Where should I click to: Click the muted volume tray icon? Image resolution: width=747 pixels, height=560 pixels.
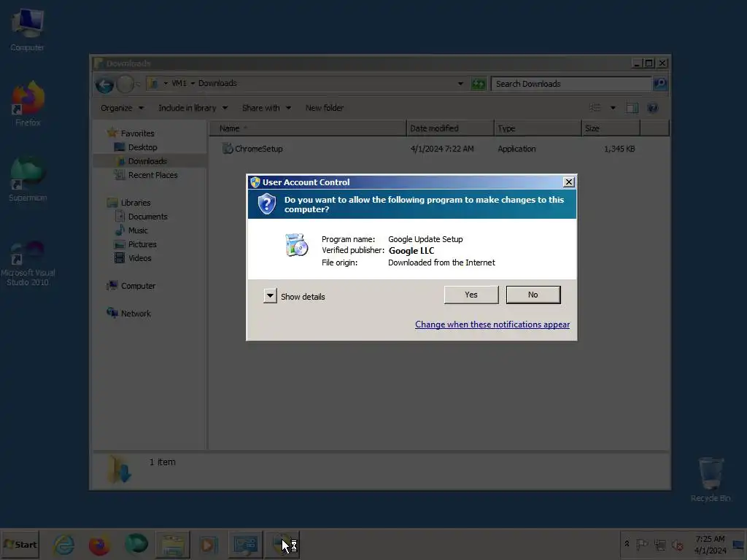tap(677, 544)
